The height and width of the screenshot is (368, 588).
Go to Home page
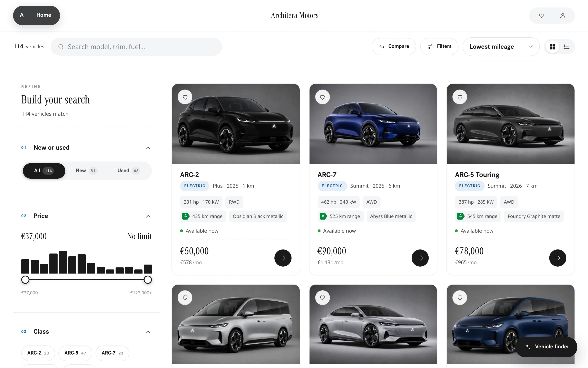pos(44,15)
